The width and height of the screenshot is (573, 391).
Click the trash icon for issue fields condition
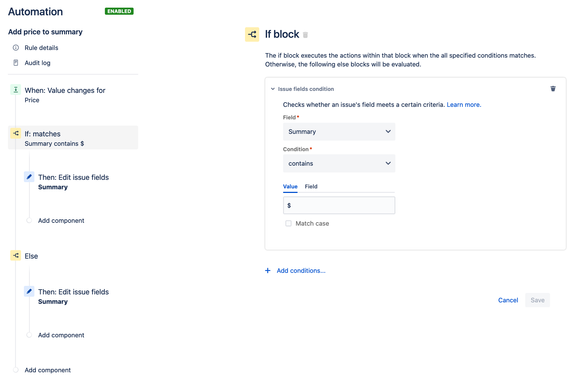tap(553, 89)
